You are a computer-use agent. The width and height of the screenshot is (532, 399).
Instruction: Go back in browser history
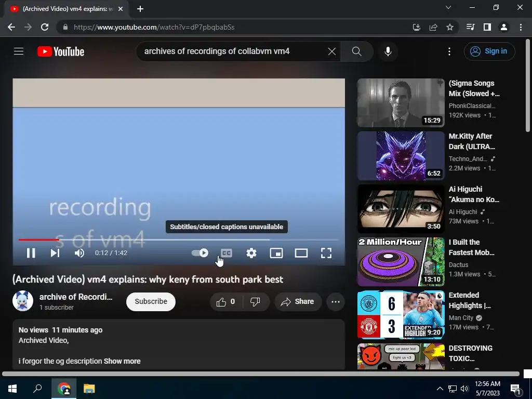pos(11,27)
